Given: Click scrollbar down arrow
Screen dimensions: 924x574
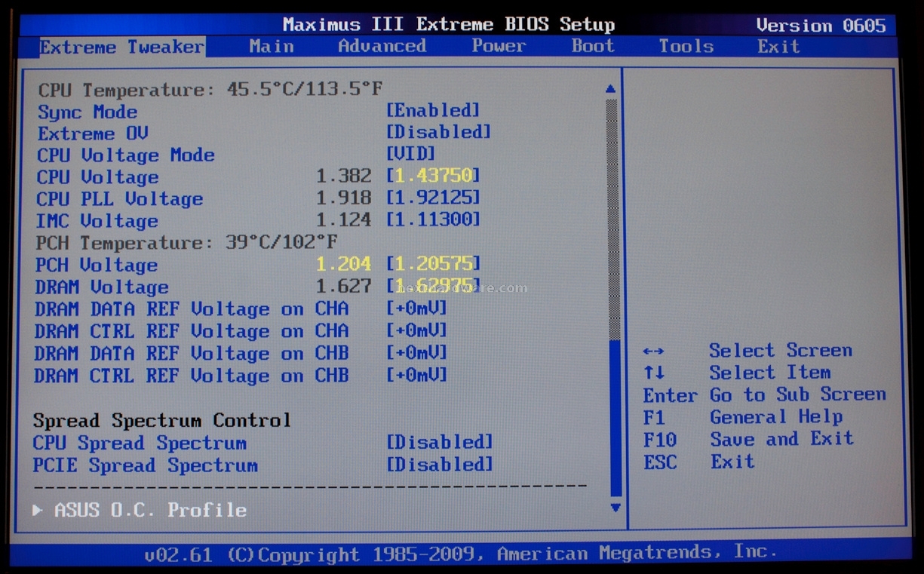Looking at the screenshot, I should click(615, 508).
